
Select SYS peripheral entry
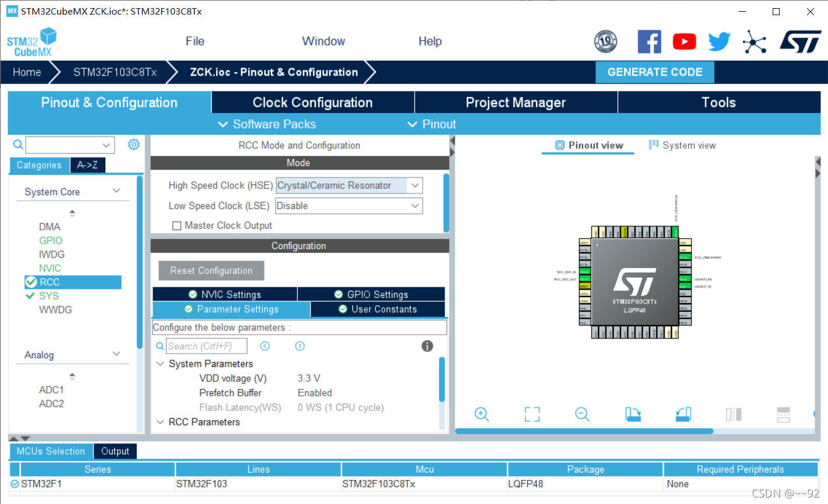(x=49, y=296)
